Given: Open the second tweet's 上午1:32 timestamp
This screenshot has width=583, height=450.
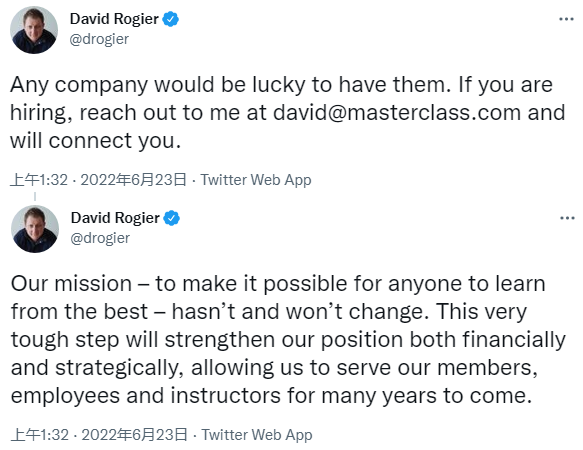Looking at the screenshot, I should tap(40, 435).
